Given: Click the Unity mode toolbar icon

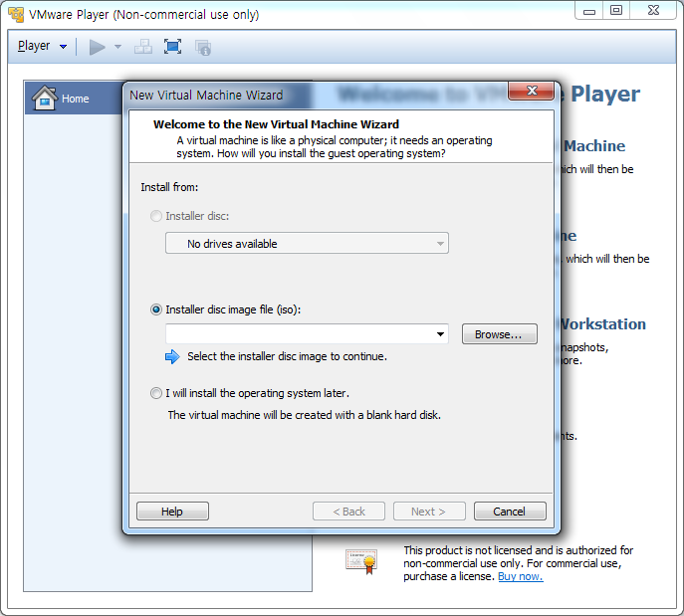Looking at the screenshot, I should coord(203,47).
